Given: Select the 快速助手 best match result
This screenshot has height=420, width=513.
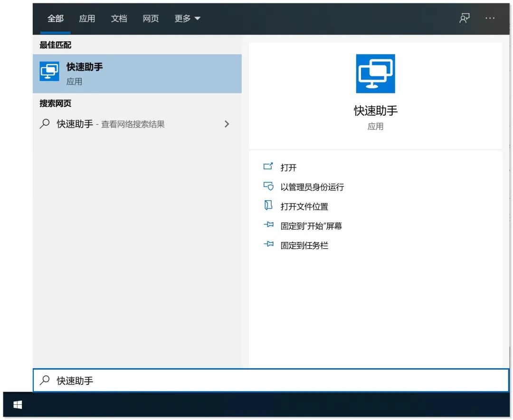Looking at the screenshot, I should coord(137,74).
